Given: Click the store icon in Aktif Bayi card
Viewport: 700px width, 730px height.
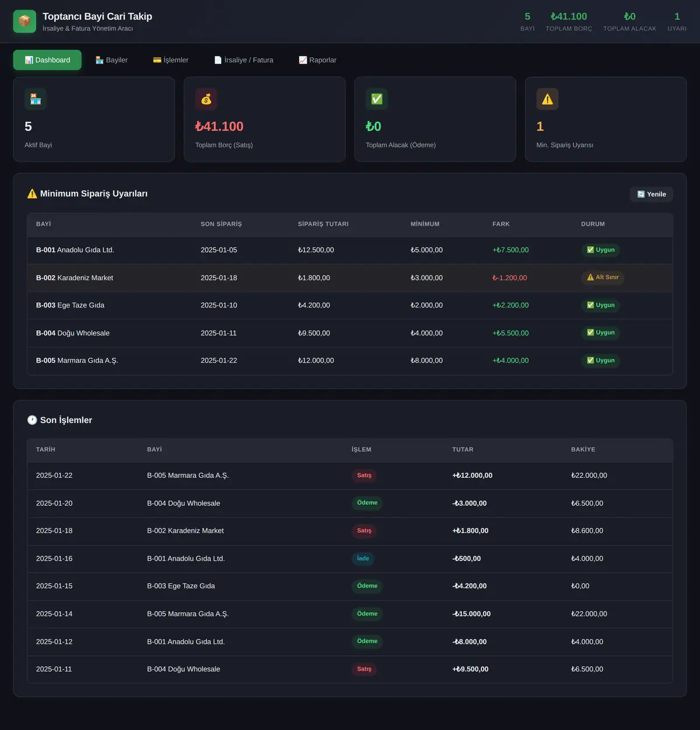Looking at the screenshot, I should 36,99.
